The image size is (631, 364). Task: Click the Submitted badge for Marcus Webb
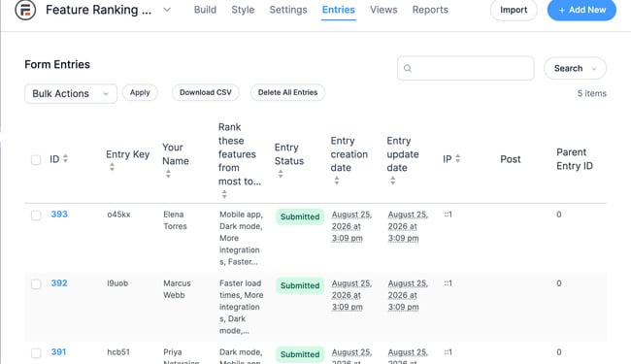(300, 285)
